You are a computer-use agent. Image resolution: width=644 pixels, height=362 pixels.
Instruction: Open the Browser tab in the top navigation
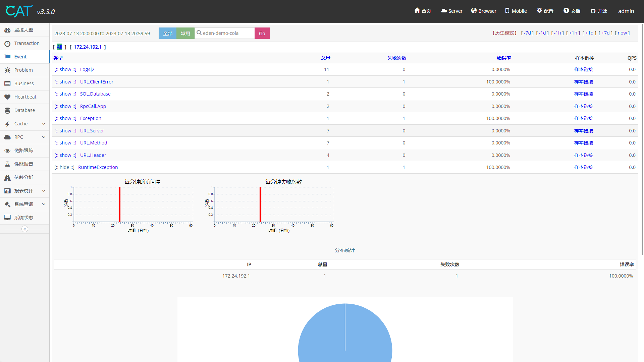pyautogui.click(x=484, y=11)
